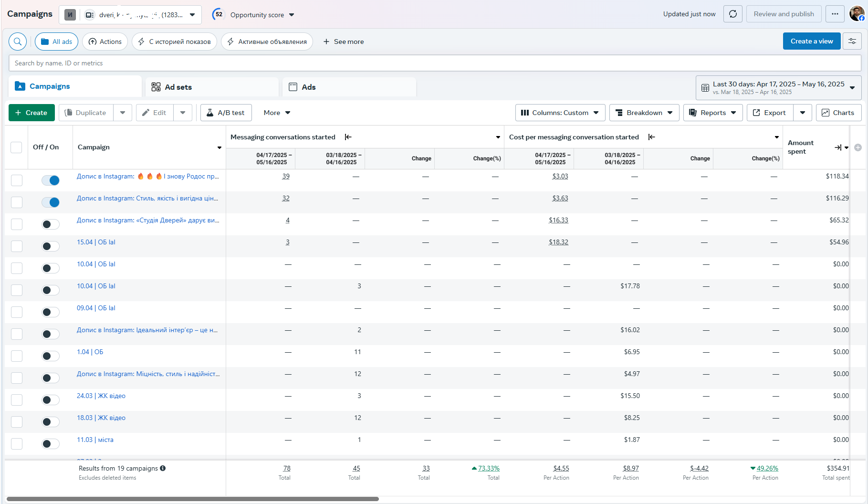Open the three-dot more options menu
The width and height of the screenshot is (868, 504).
click(x=835, y=14)
